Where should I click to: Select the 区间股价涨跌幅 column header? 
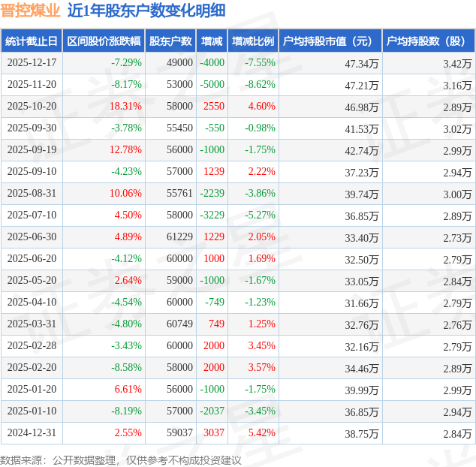pos(102,41)
